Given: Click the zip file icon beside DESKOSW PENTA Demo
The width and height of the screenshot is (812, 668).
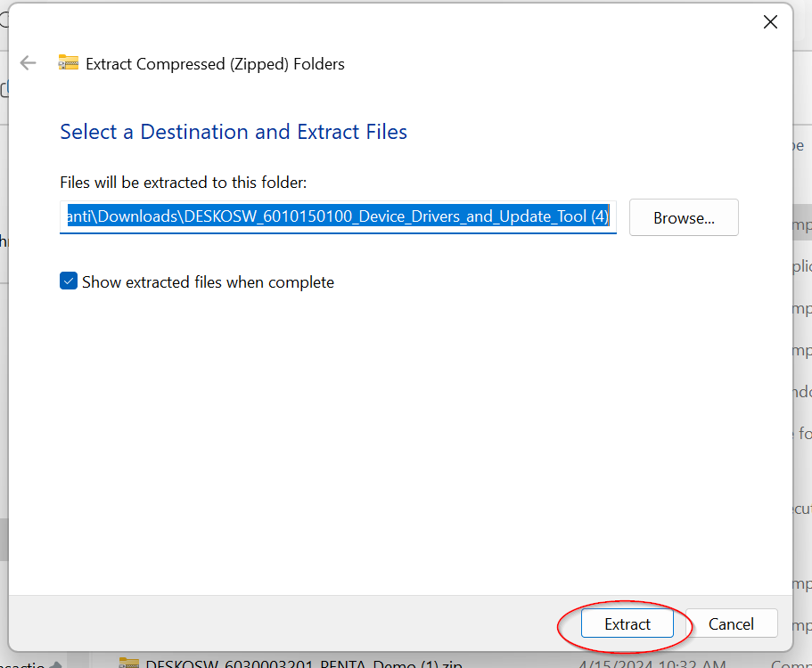Looking at the screenshot, I should [130, 663].
